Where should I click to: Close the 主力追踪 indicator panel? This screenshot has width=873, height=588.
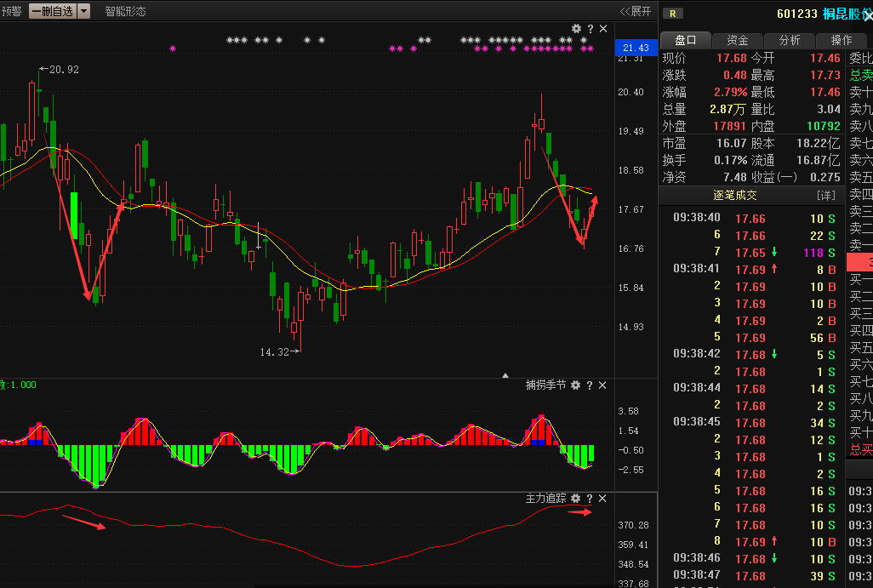602,499
